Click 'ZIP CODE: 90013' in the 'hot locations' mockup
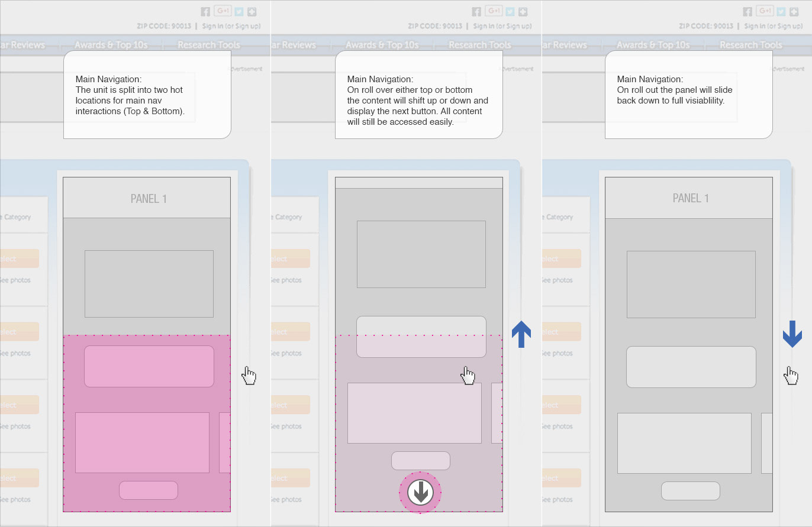Screen dimensions: 812x527 [164, 26]
